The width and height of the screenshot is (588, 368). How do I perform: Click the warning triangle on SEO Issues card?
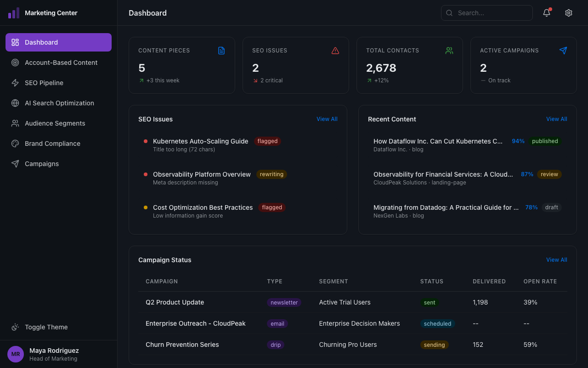[335, 51]
